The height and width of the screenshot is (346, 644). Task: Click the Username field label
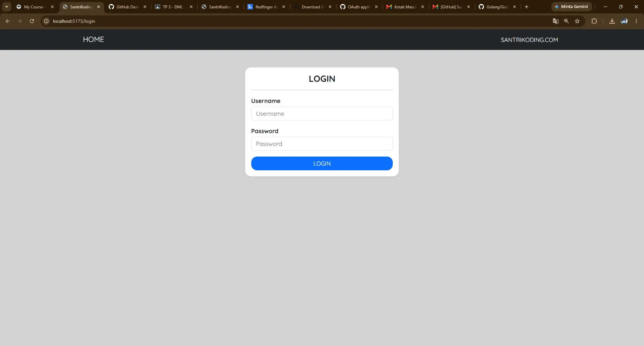coord(266,101)
